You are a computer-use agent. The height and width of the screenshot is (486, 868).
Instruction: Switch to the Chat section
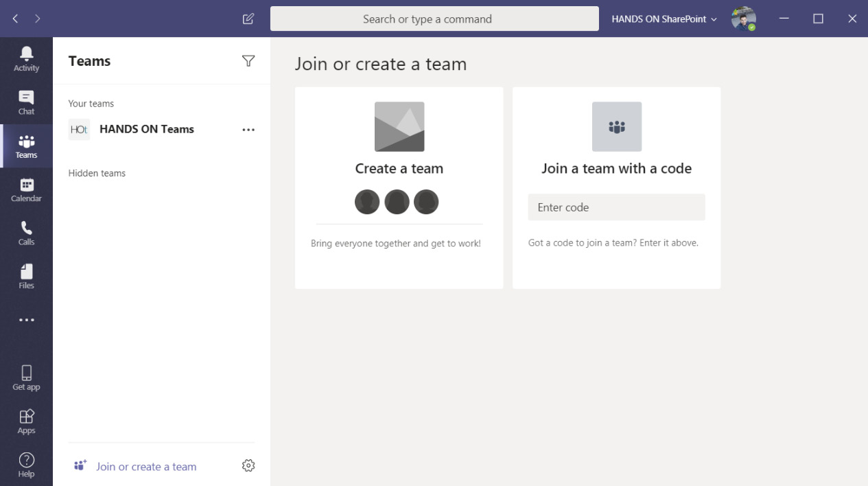tap(26, 102)
